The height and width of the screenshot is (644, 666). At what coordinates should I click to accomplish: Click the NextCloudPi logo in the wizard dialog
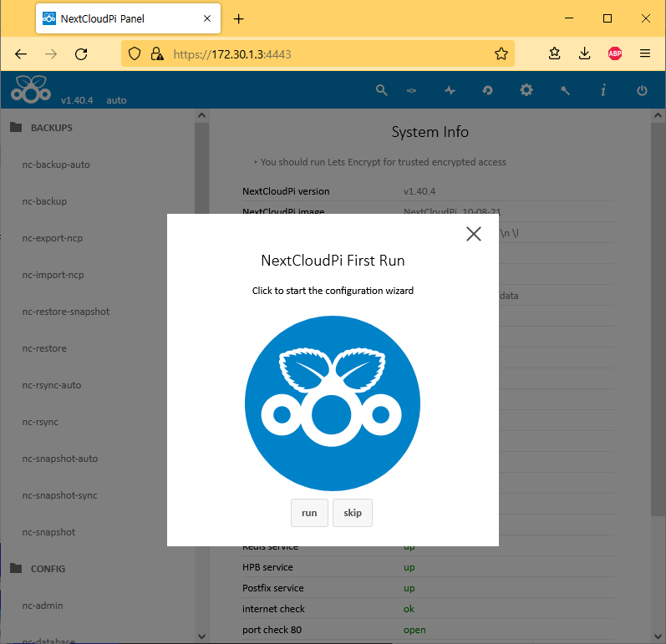(x=332, y=403)
